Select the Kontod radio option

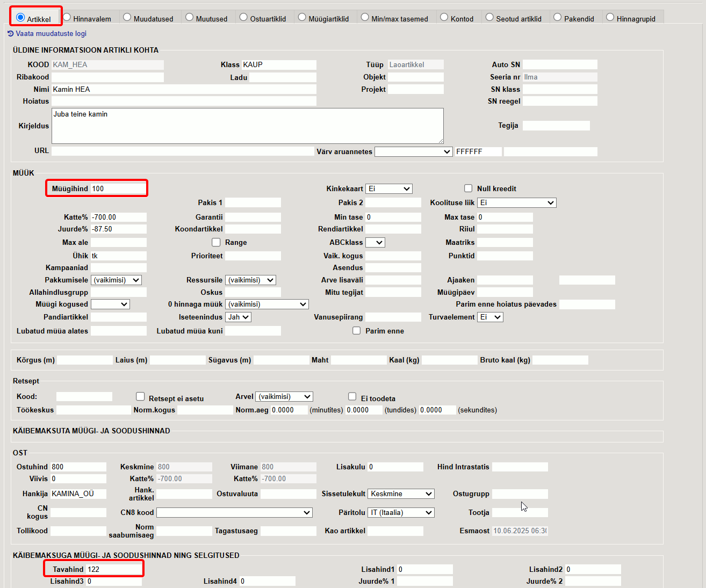[x=444, y=17]
